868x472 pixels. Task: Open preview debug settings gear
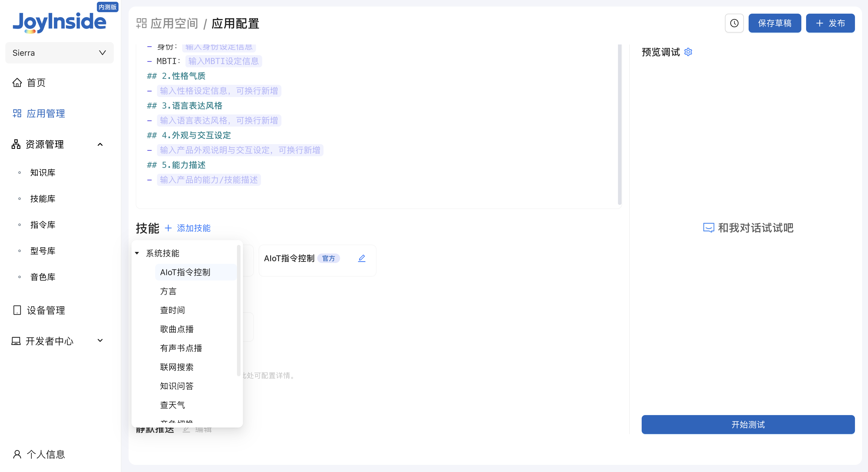pos(688,52)
